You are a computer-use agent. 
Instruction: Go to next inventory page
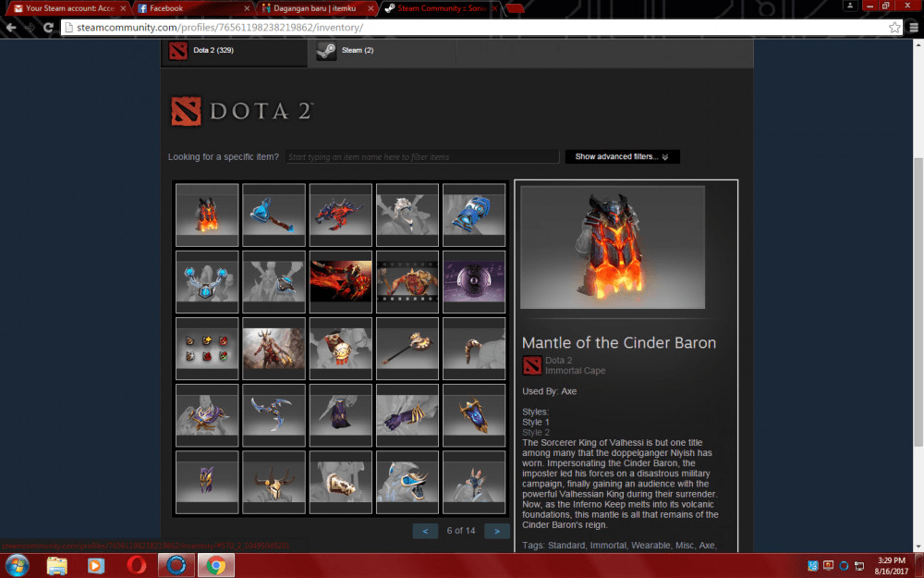496,531
